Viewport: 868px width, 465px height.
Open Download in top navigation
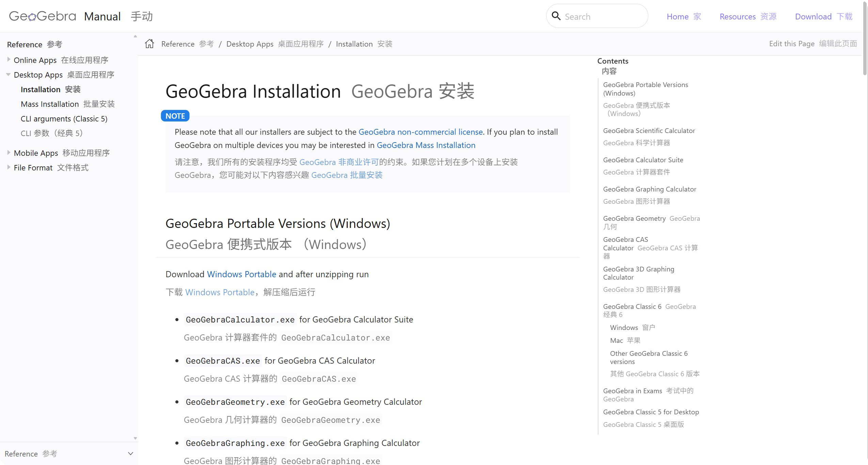813,16
